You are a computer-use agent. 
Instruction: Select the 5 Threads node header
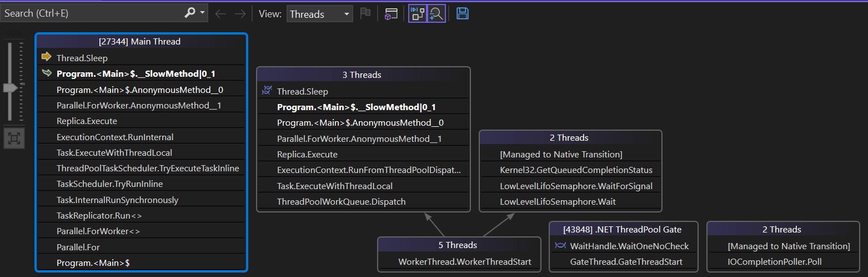tap(459, 245)
